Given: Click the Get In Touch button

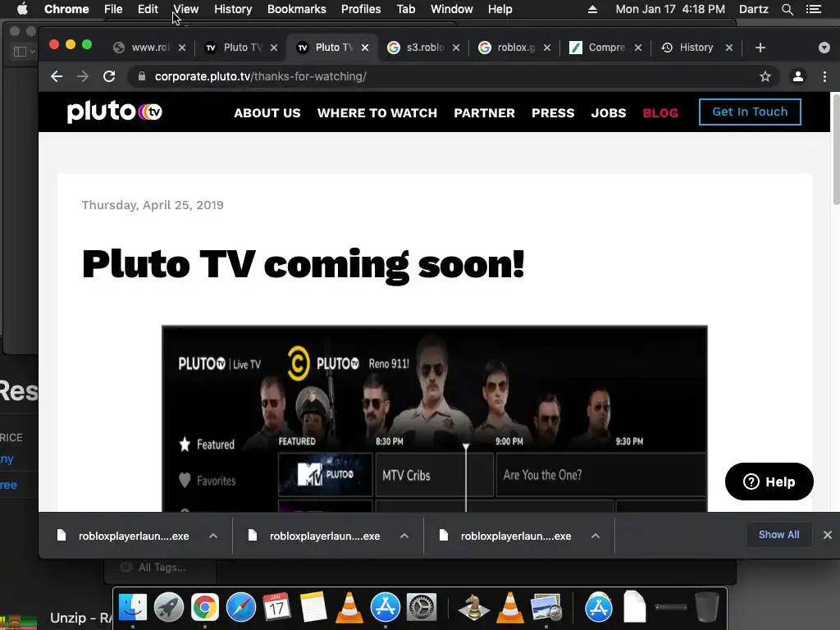Looking at the screenshot, I should point(750,112).
